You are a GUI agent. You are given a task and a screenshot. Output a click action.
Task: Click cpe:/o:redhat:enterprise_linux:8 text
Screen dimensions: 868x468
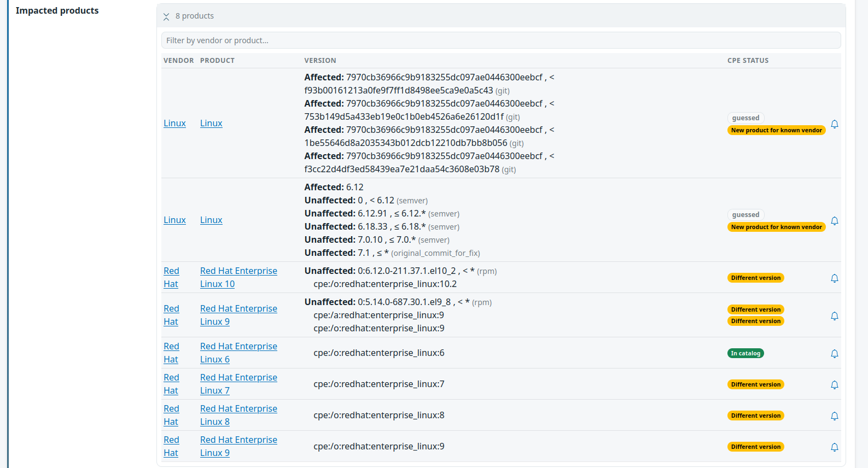point(379,415)
